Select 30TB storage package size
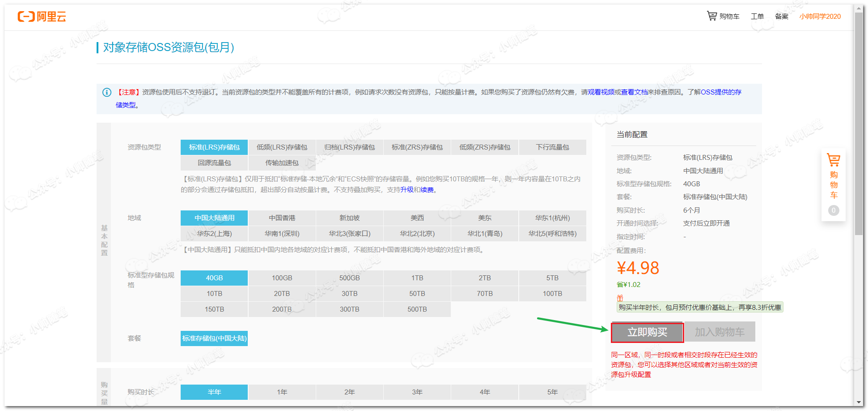The height and width of the screenshot is (411, 868). click(x=350, y=294)
